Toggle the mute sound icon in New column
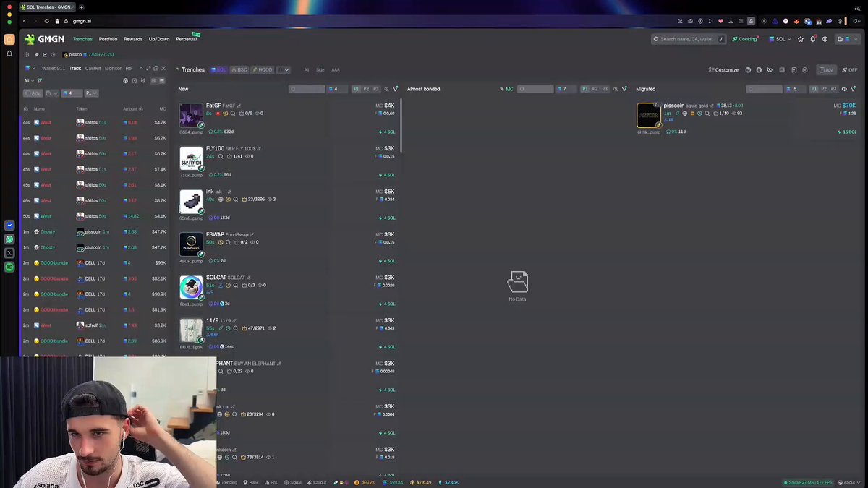Viewport: 868px width, 488px height. click(x=386, y=89)
